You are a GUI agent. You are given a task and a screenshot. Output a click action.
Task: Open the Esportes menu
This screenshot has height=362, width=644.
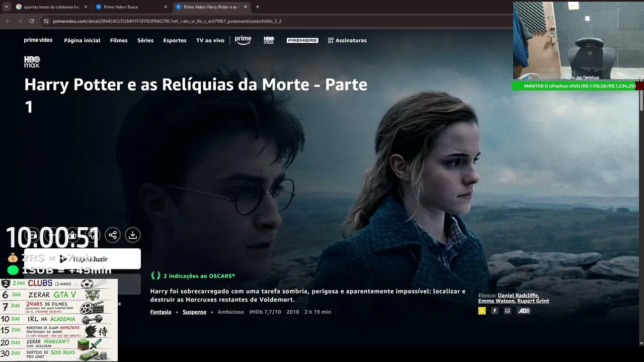tap(175, 40)
